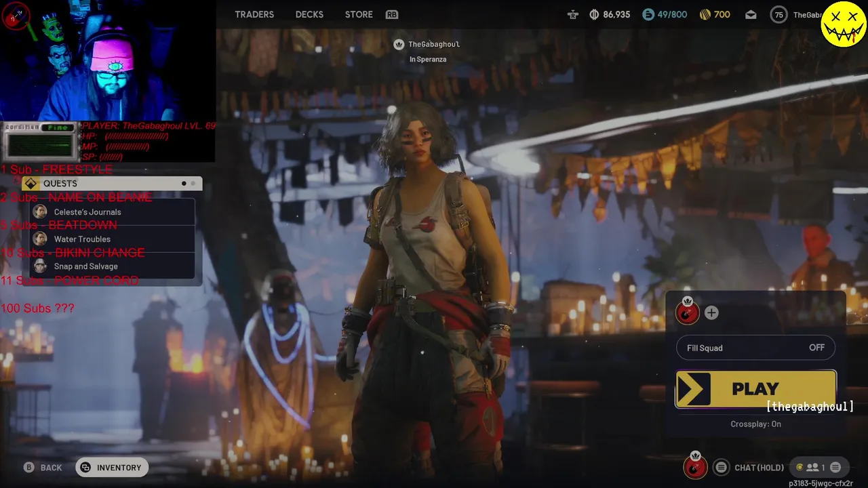
Task: Open the Celeste's Journals quest
Action: tap(113, 212)
